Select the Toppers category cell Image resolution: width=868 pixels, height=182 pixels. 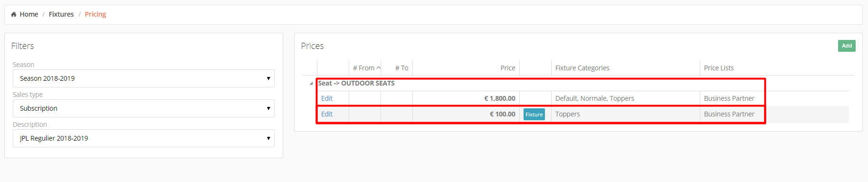tap(568, 114)
